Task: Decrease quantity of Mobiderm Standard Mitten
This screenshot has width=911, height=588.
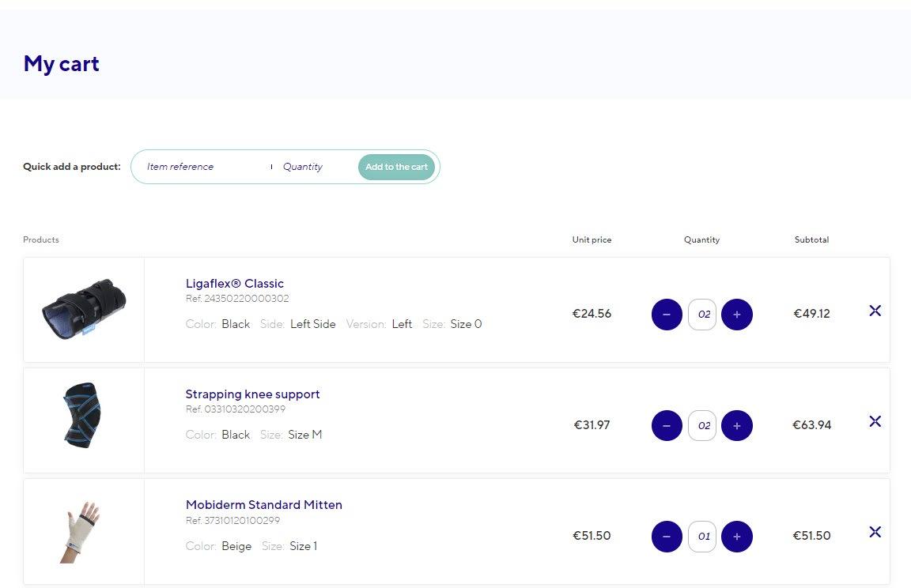Action: [667, 537]
